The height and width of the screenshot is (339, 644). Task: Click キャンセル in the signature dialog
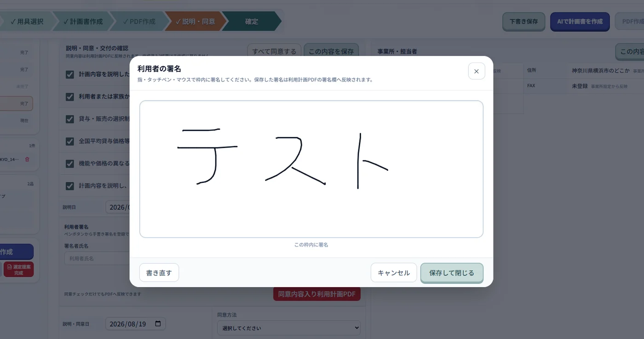tap(394, 272)
